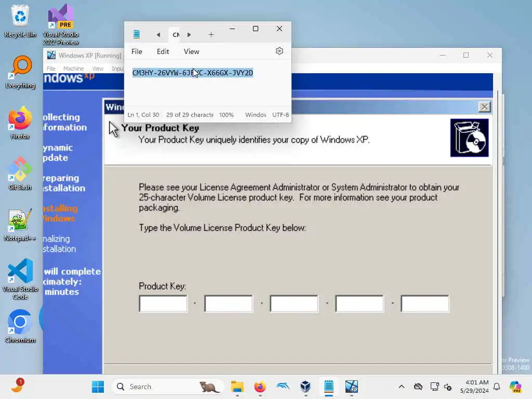Open the Notepad File menu
Screen dimensions: 532x399
pyautogui.click(x=137, y=51)
